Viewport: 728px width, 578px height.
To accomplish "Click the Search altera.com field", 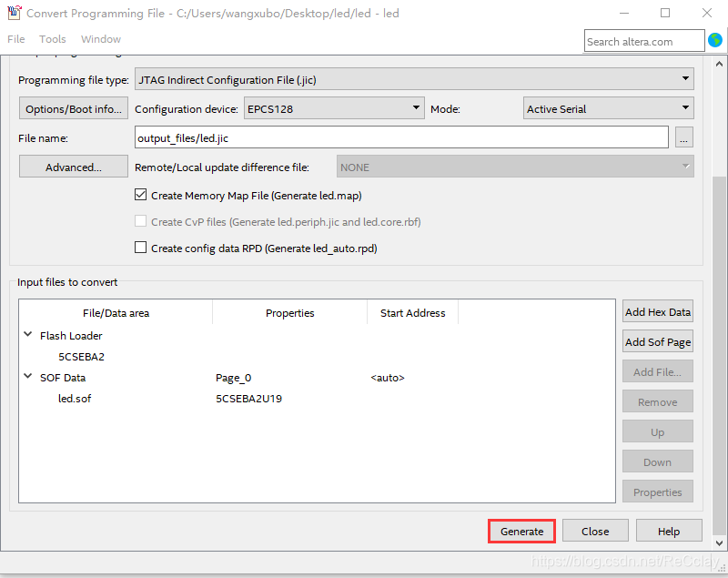I will click(x=644, y=41).
